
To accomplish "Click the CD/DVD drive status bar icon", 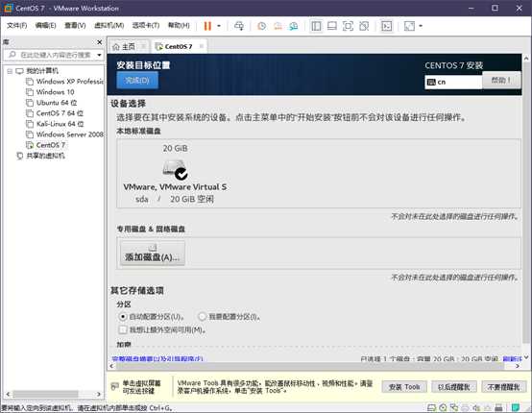I will [x=443, y=407].
